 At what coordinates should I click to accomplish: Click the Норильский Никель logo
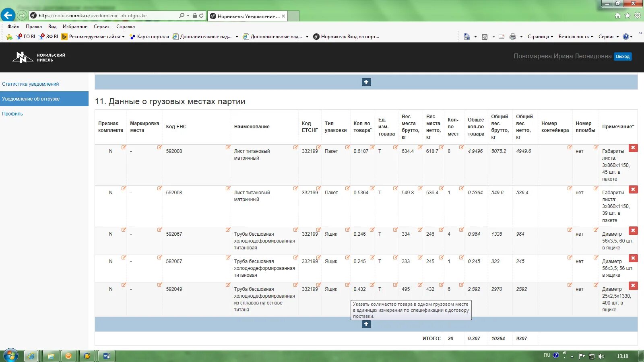(39, 58)
